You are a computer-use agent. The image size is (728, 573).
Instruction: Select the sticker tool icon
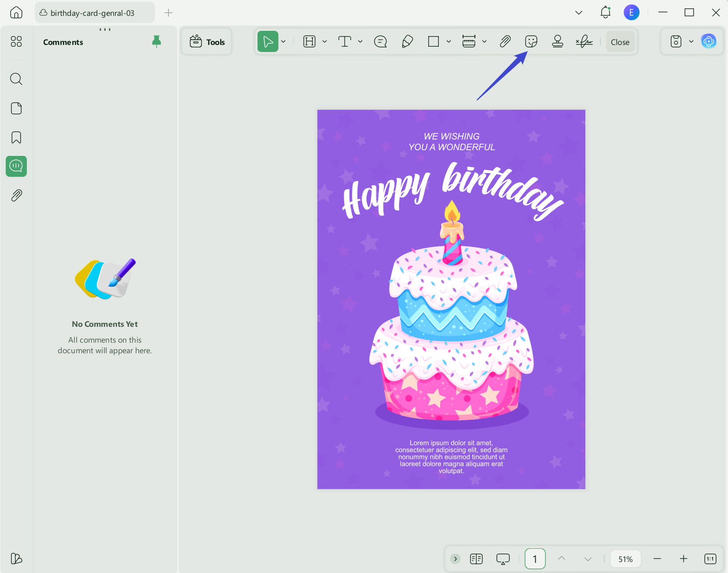(x=531, y=42)
